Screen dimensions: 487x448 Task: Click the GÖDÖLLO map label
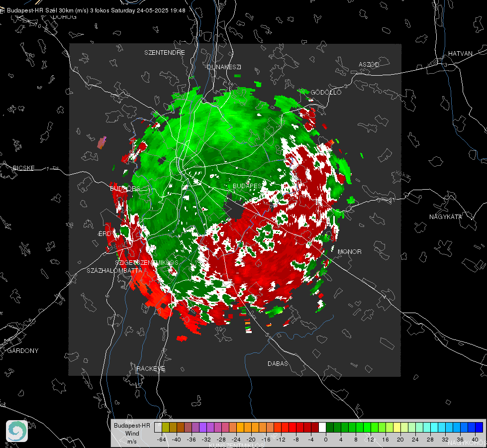tap(326, 92)
